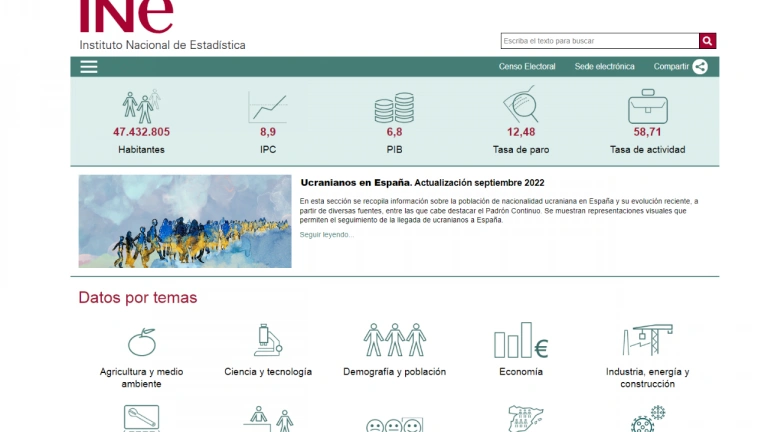Click the Ukrainians illustration thumbnail

coord(185,221)
